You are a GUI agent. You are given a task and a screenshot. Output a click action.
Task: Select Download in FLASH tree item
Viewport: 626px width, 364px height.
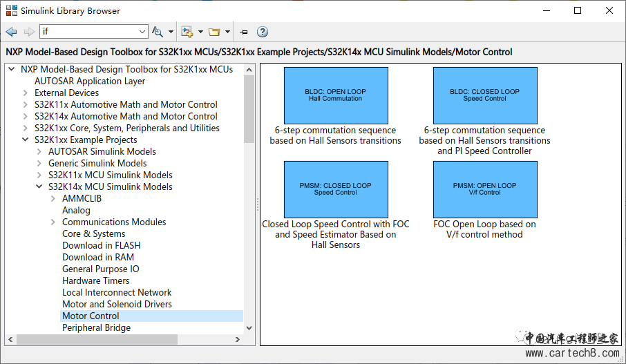point(102,245)
